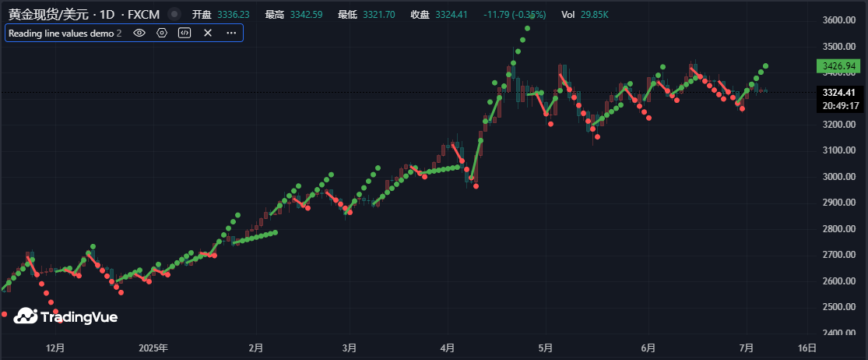Viewport: 868px width, 360px height.
Task: Remove the Reading line values demo indicator
Action: pyautogui.click(x=208, y=33)
